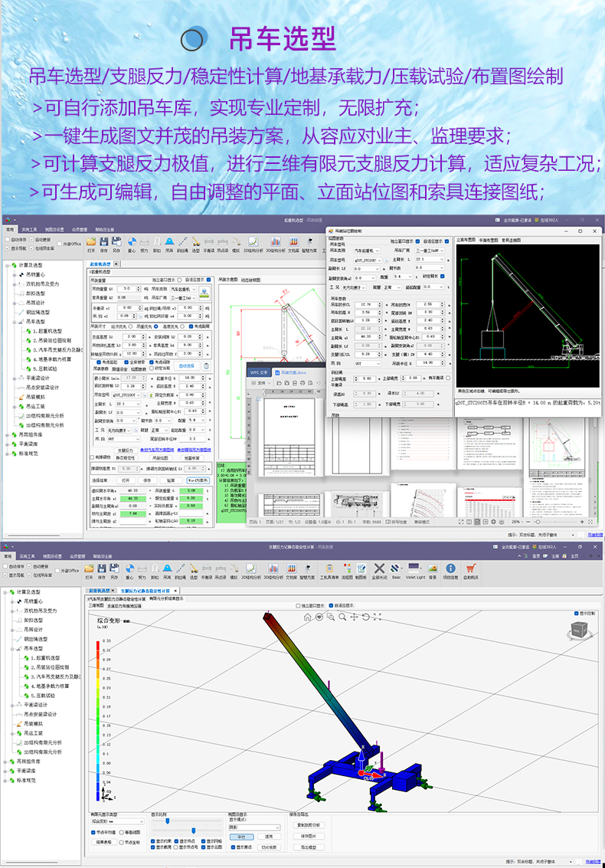Click the 全屏关闭 X icon in lower toolbar

[379, 570]
